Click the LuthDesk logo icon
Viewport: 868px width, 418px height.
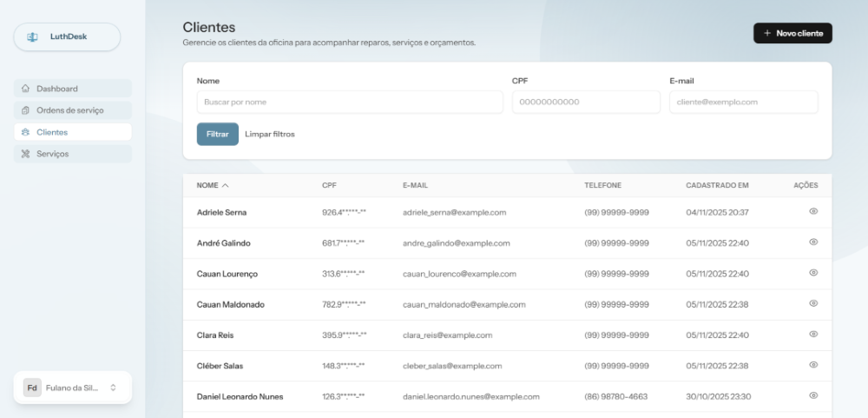[x=33, y=36]
